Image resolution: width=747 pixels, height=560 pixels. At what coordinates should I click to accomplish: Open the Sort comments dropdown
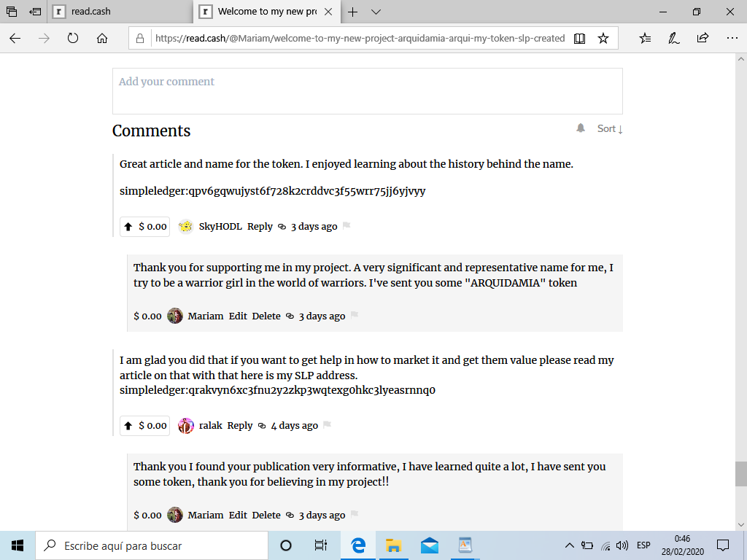point(610,128)
